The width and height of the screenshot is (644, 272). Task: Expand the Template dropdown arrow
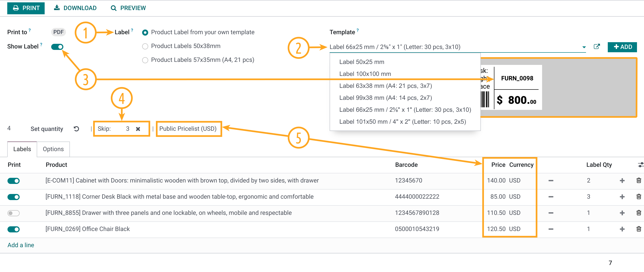click(x=584, y=47)
